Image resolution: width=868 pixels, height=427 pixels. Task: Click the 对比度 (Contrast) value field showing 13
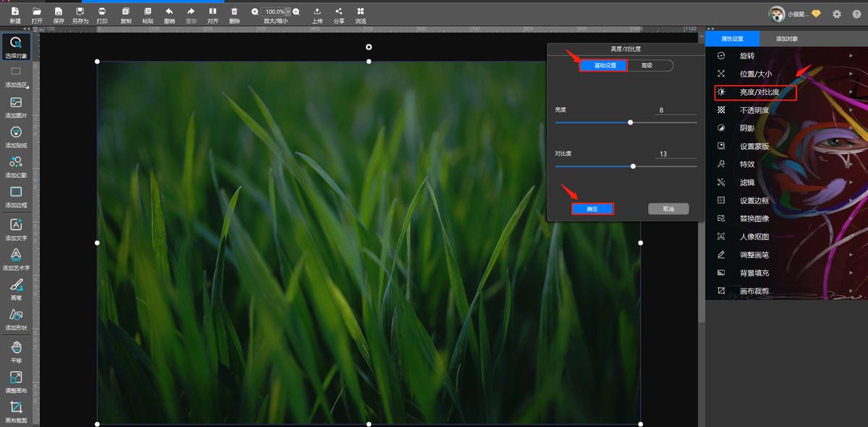click(x=676, y=153)
